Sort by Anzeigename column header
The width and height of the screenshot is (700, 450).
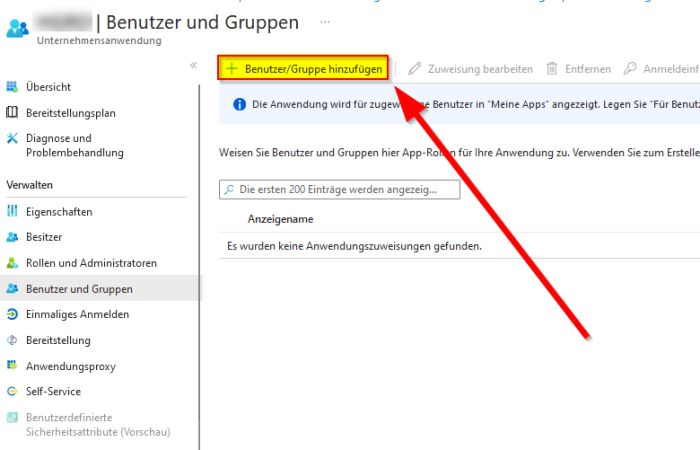coord(281,219)
